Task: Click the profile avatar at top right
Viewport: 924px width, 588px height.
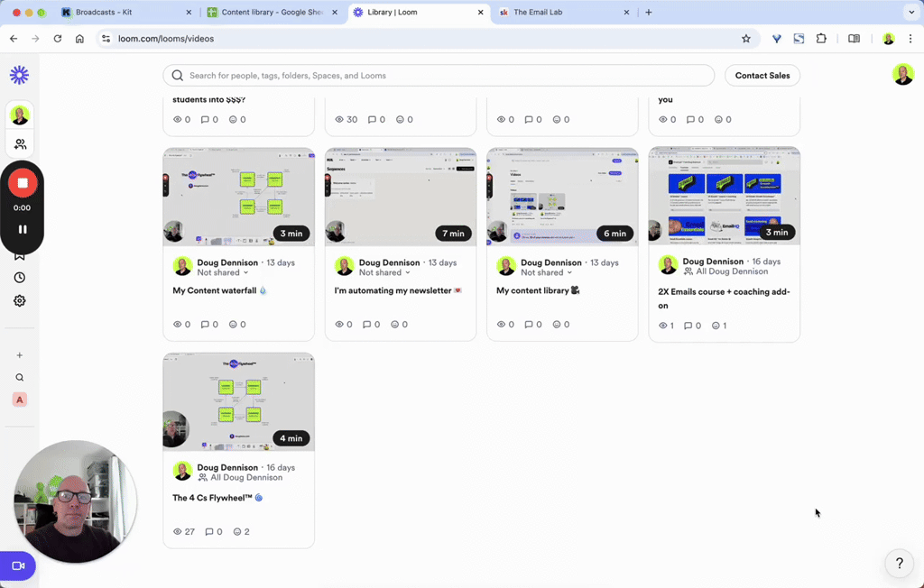Action: tap(902, 75)
